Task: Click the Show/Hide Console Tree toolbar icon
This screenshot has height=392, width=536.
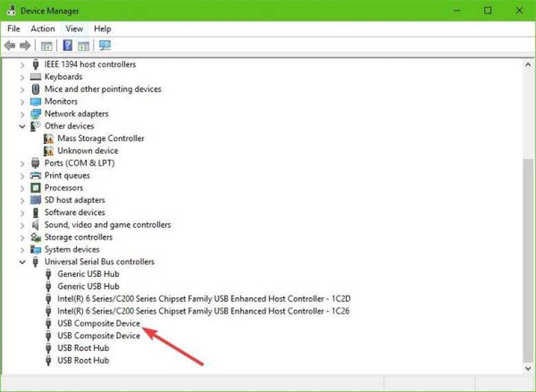Action: [x=47, y=46]
